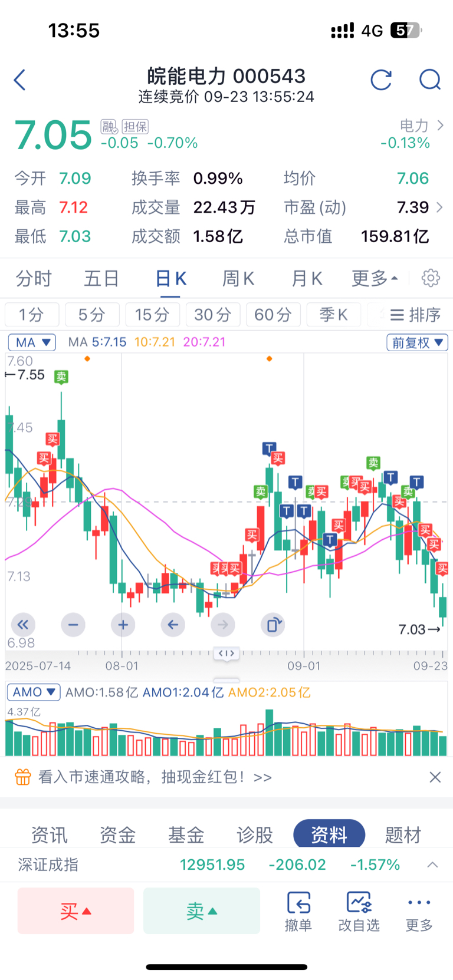Viewport: 453px width, 980px height.
Task: Open the 前复权 adjustment dropdown
Action: tap(417, 342)
